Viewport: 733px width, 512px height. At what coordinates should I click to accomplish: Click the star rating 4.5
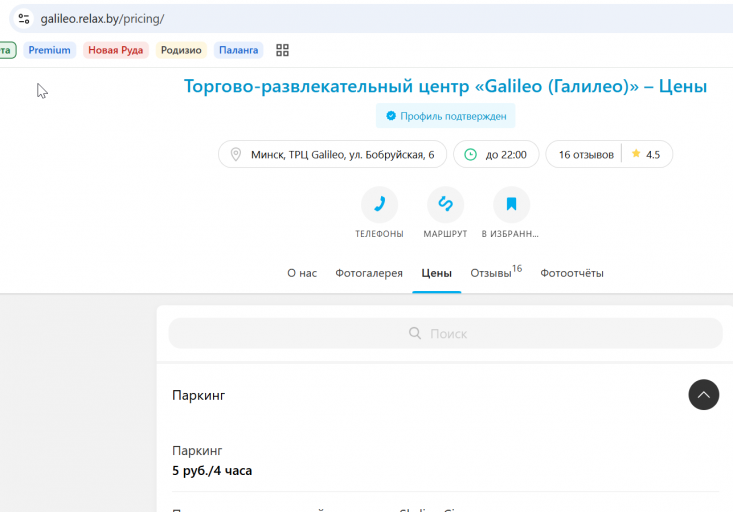coord(646,154)
